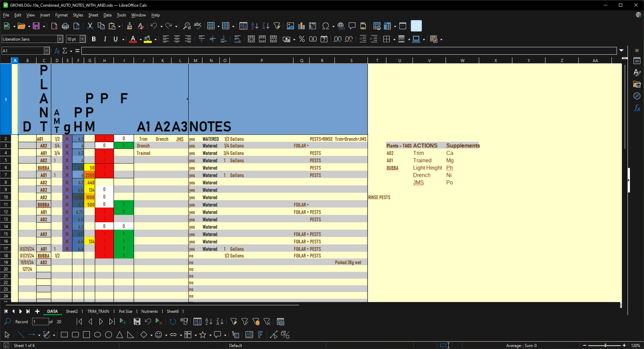Add a new sheet with plus button
The width and height of the screenshot is (644, 349).
coord(37,311)
